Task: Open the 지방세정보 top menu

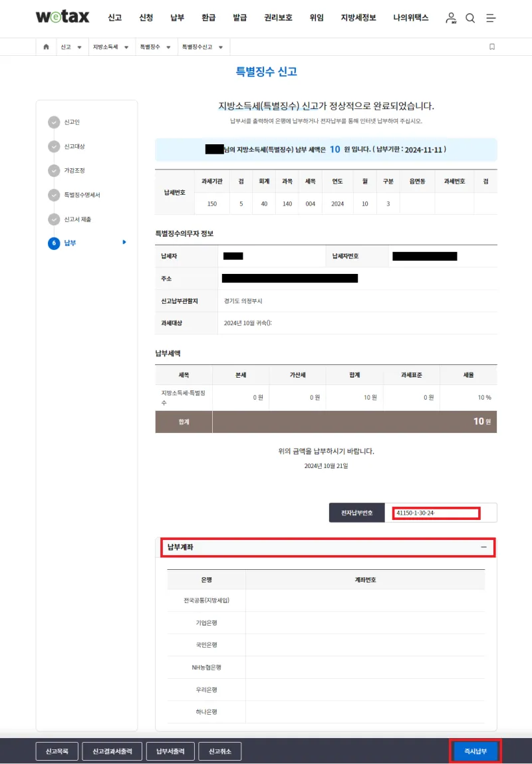Action: pyautogui.click(x=358, y=18)
